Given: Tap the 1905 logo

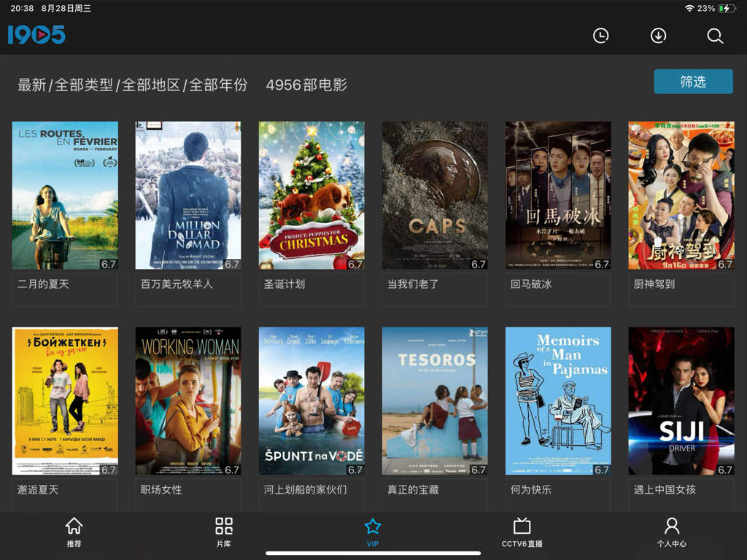Looking at the screenshot, I should [x=36, y=34].
